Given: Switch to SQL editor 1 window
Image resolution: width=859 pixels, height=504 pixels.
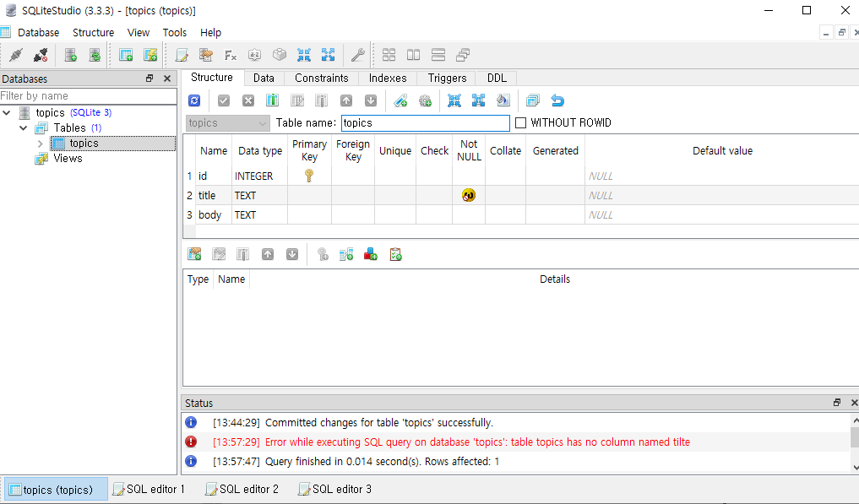Looking at the screenshot, I should pyautogui.click(x=149, y=489).
